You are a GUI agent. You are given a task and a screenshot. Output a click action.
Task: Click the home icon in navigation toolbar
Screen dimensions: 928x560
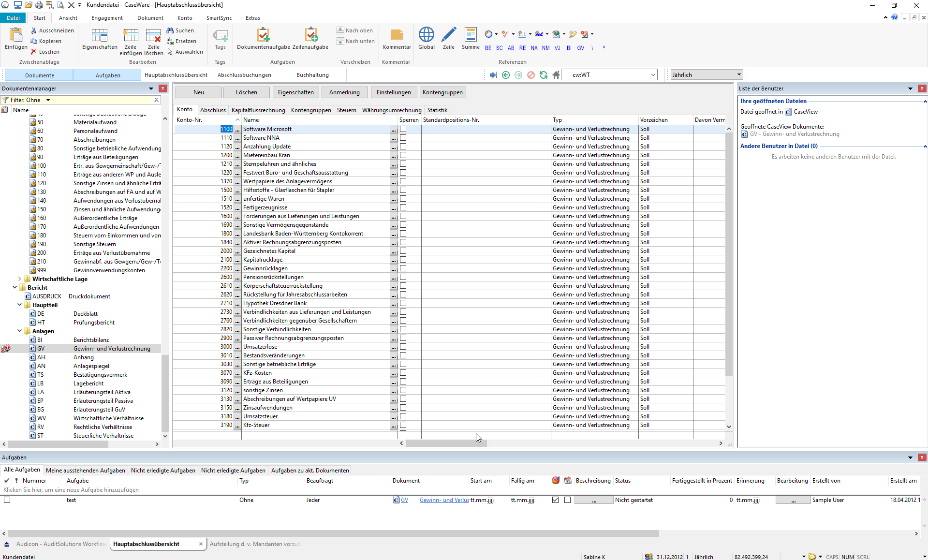pos(556,75)
